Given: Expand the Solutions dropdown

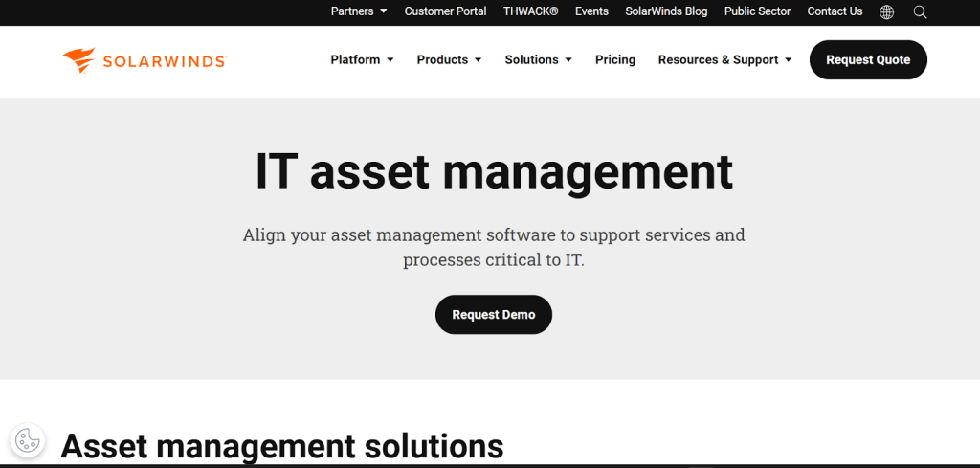Looking at the screenshot, I should coord(538,59).
